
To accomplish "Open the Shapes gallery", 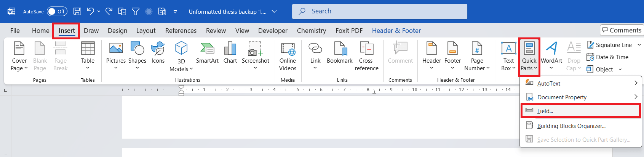I will click(x=137, y=57).
